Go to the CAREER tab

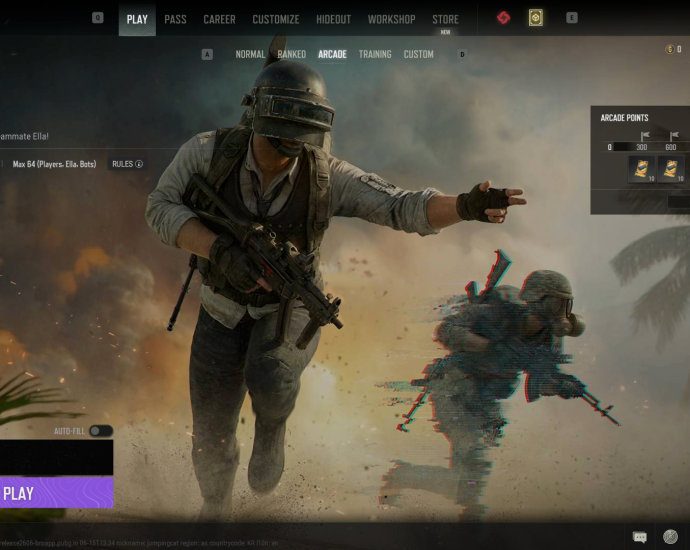[219, 19]
